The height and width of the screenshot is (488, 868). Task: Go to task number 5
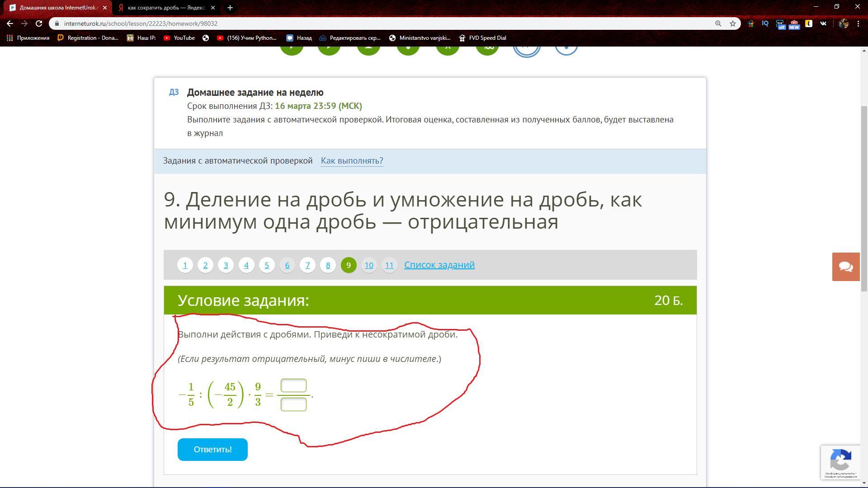point(267,265)
